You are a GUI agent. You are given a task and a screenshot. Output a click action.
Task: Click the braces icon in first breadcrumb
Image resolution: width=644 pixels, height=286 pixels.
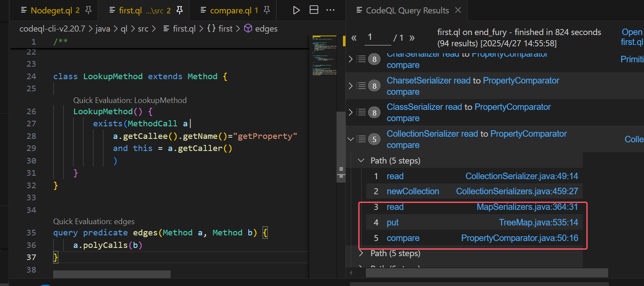coord(212,29)
